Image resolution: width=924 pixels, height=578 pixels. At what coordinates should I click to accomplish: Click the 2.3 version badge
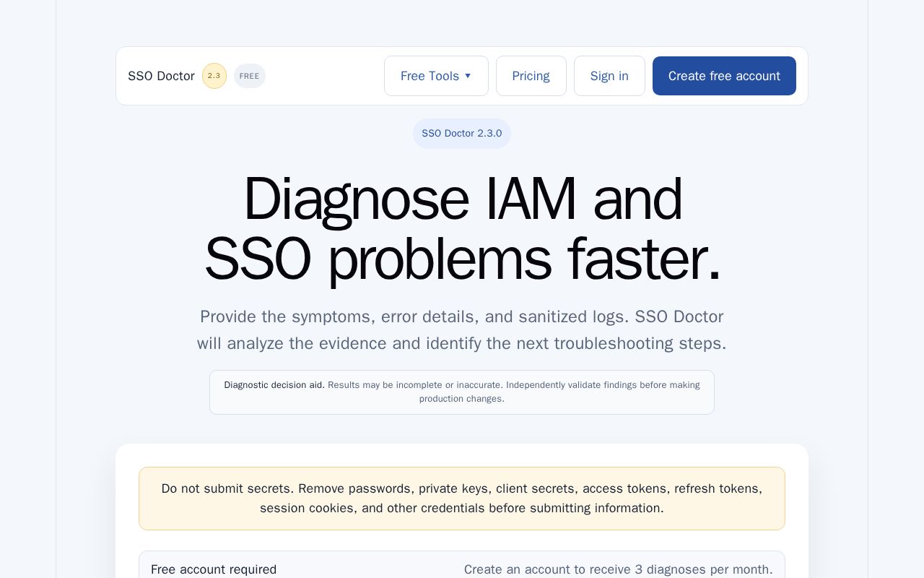tap(214, 76)
